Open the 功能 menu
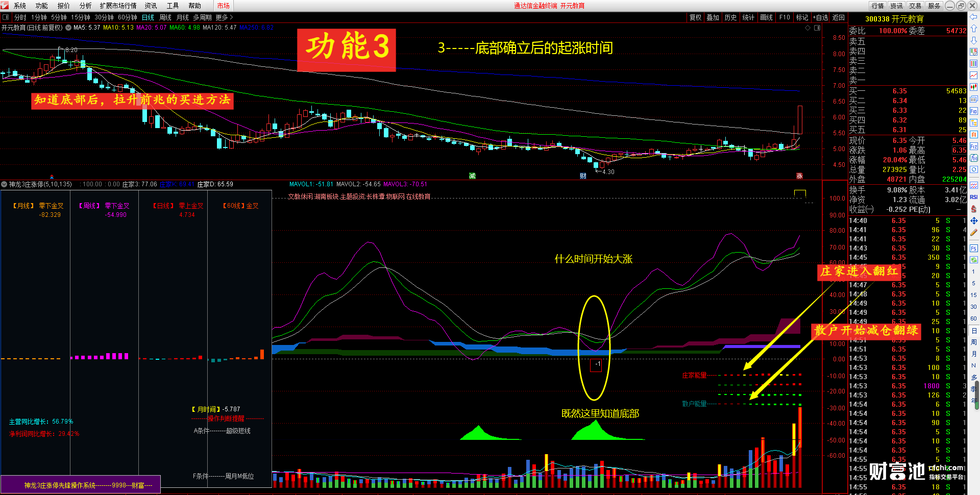Image resolution: width=980 pixels, height=495 pixels. (x=42, y=6)
